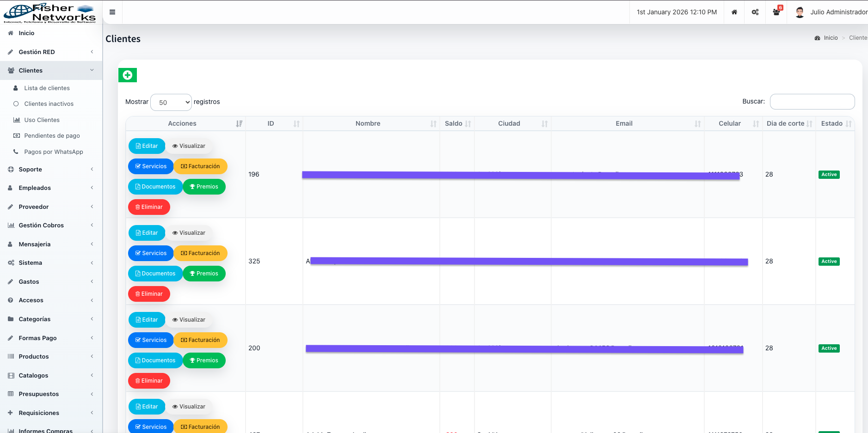The width and height of the screenshot is (868, 433).
Task: Click the Active status badge for client 200
Action: point(829,348)
